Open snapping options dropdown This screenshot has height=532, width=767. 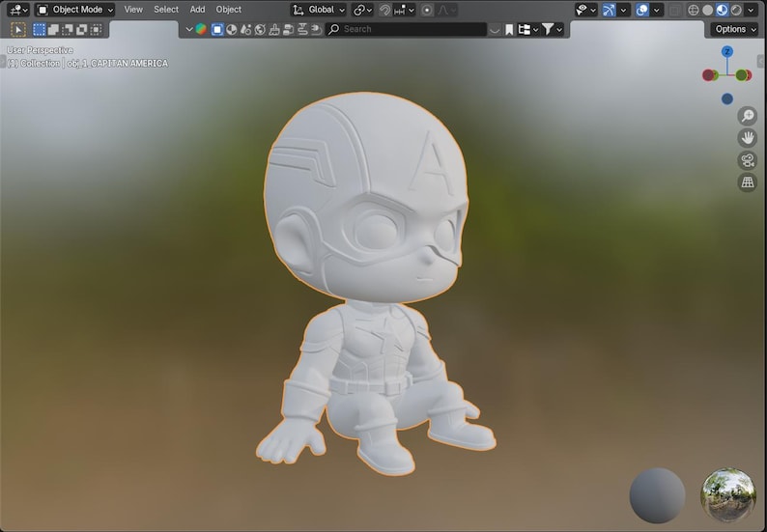click(x=405, y=10)
